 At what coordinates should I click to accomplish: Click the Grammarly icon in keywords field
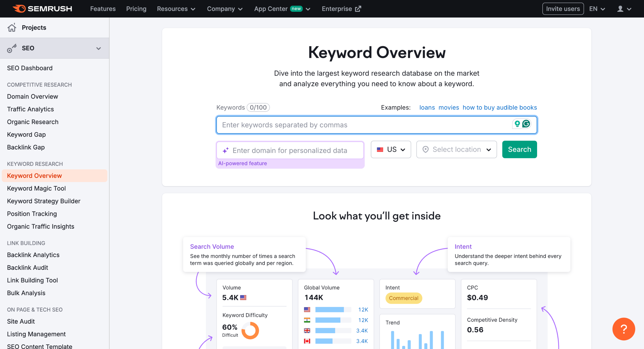[526, 124]
